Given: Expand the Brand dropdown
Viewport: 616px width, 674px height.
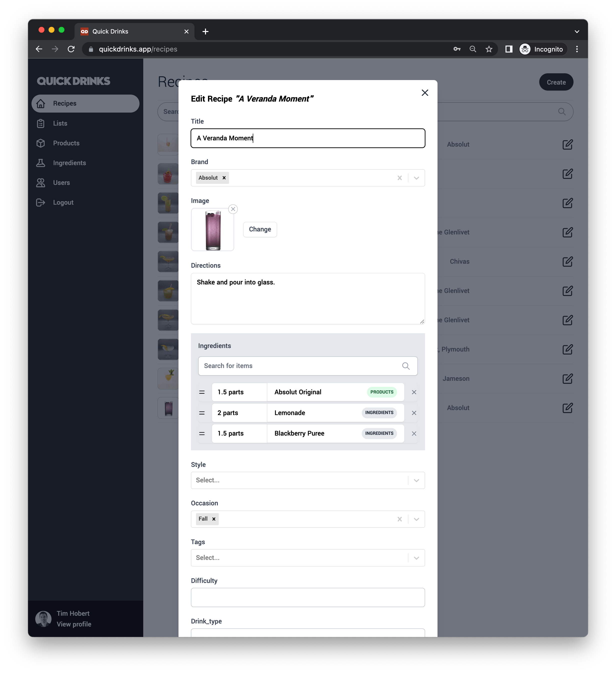Looking at the screenshot, I should coord(416,178).
